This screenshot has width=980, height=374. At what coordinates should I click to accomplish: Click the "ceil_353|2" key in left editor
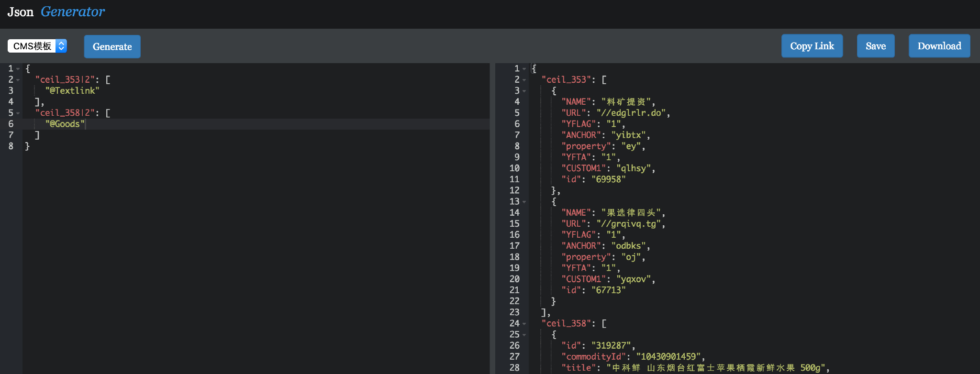tap(65, 79)
